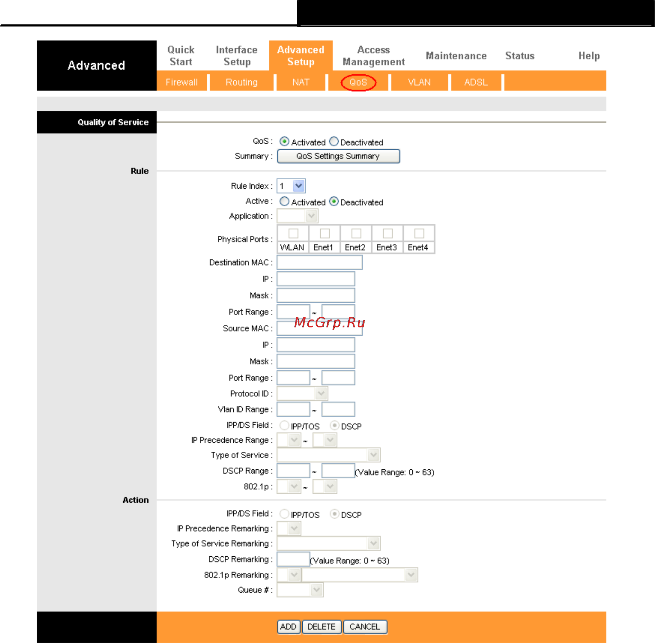Check the Enet3 physical port box
This screenshot has height=644, width=655.
point(388,233)
